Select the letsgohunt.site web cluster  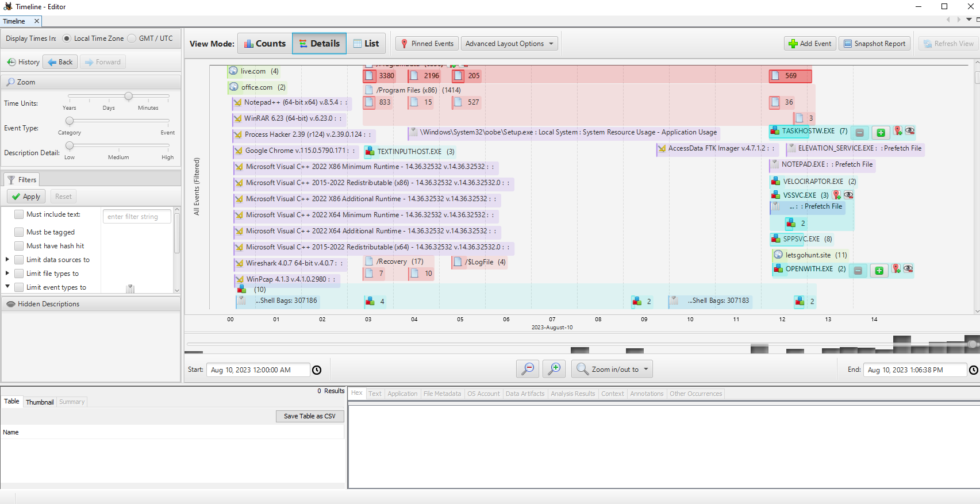810,255
